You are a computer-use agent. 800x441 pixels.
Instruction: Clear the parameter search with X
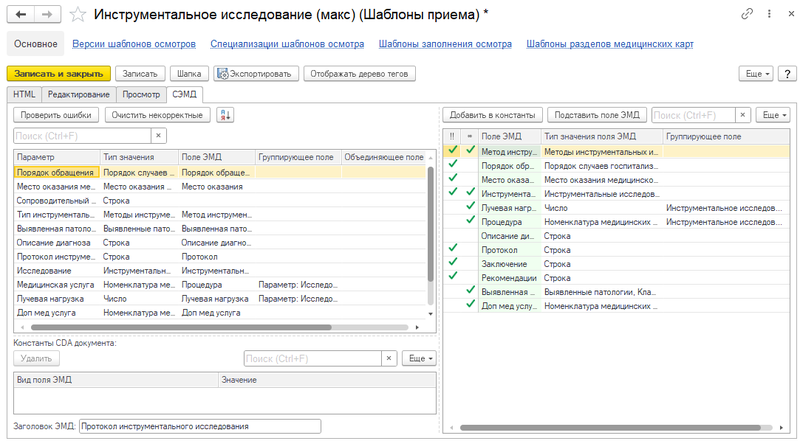(159, 136)
